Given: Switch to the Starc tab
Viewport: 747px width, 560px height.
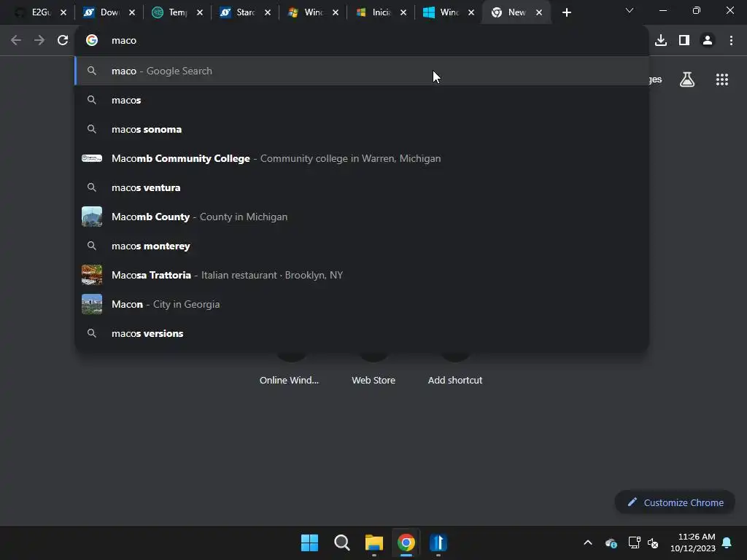Looking at the screenshot, I should (x=245, y=12).
